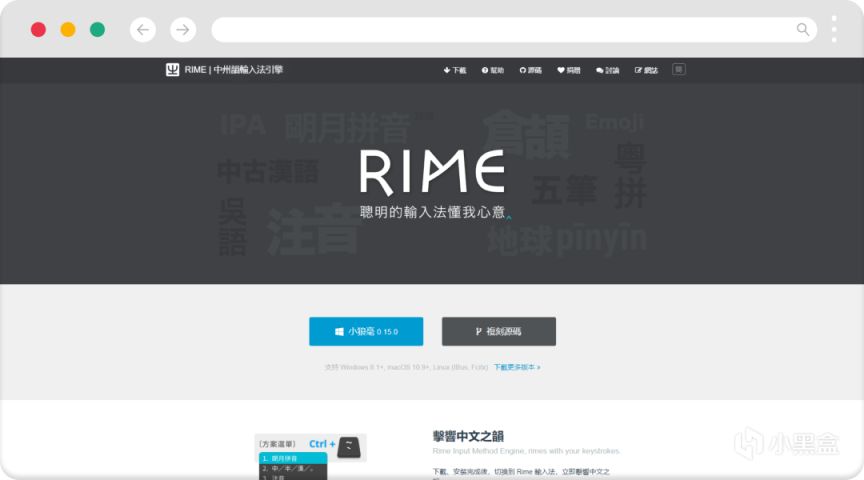Select 朙月拼音 entry in scheme menu image

pos(293,458)
